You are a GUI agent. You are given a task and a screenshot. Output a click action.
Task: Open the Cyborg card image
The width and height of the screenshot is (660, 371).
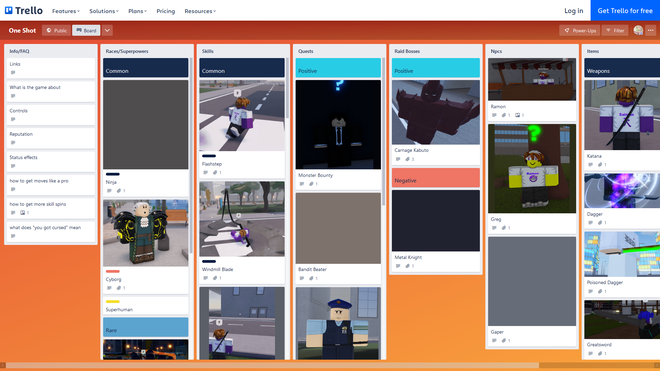[x=146, y=233]
